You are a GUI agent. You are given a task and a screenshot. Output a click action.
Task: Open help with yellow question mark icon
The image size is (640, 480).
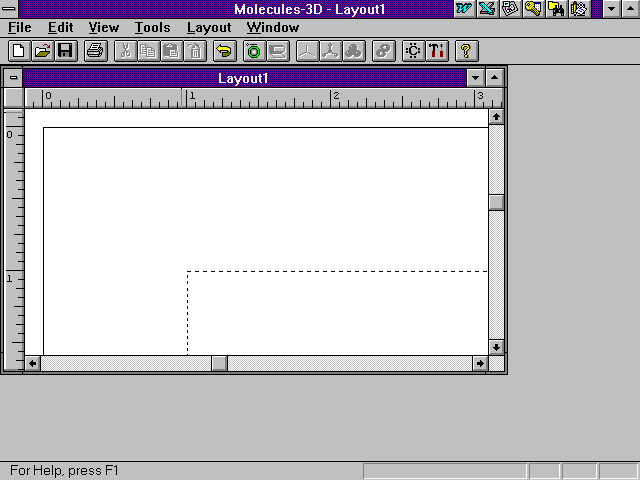click(x=467, y=51)
